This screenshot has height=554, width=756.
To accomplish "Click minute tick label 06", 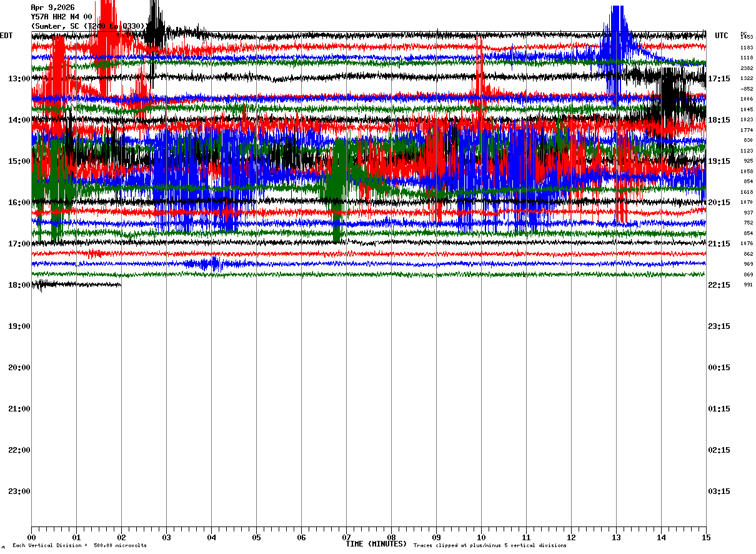I will pyautogui.click(x=301, y=537).
